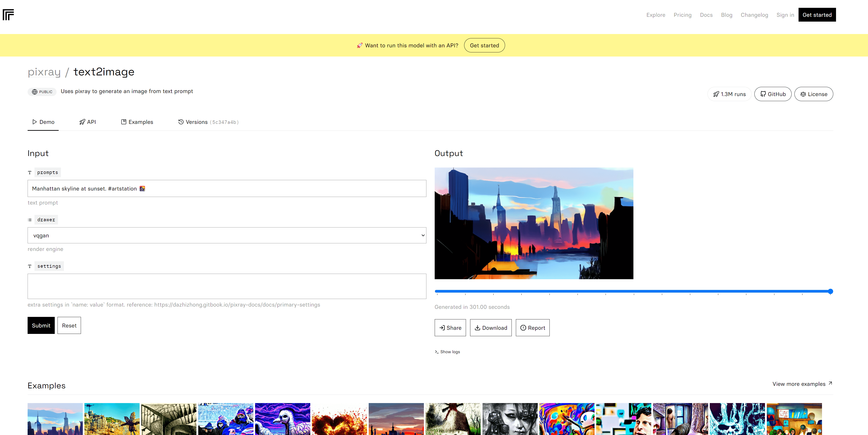
Task: Click Get started in yellow banner
Action: point(484,45)
